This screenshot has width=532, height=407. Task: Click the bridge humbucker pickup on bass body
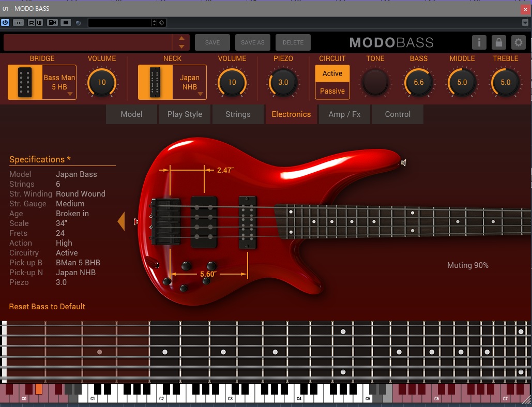pos(204,222)
